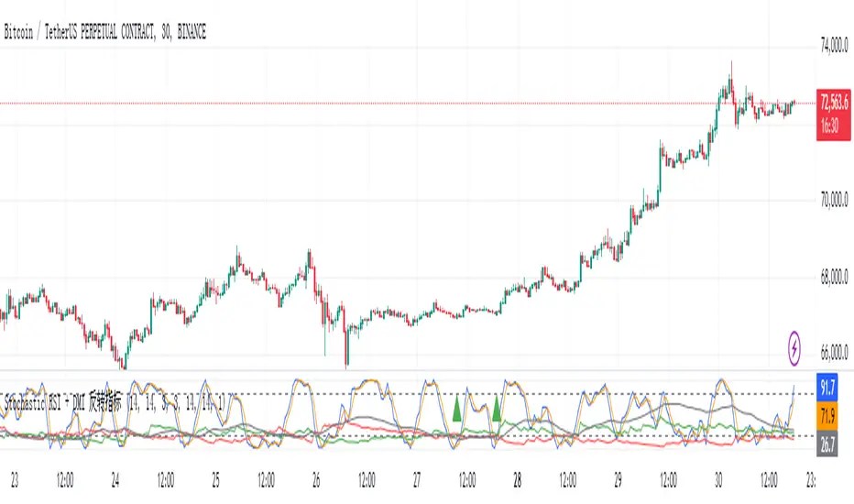This screenshot has height=504, width=854.
Task: Click the date label 27 on time axis
Action: (417, 480)
